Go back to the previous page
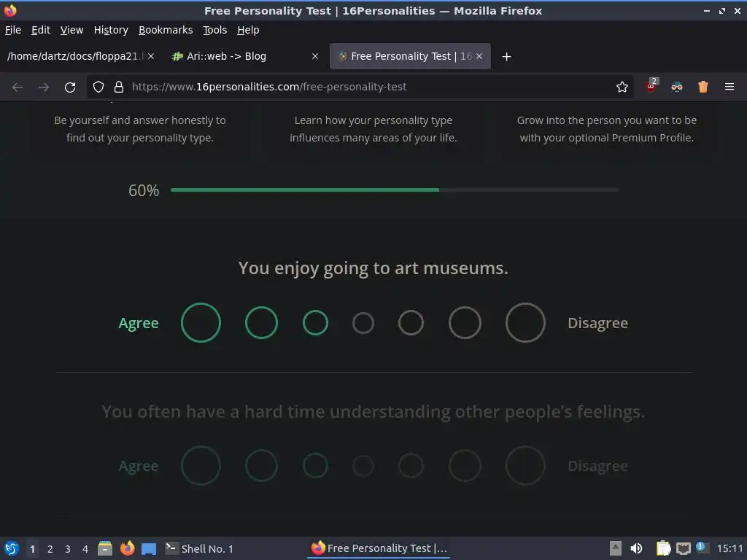747x560 pixels. coord(18,87)
